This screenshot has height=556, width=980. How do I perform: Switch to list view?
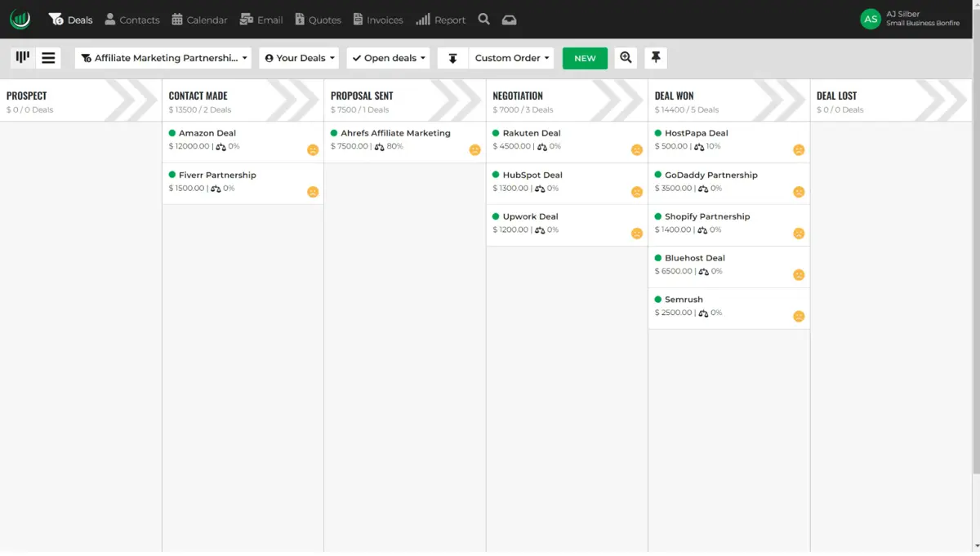pos(48,58)
